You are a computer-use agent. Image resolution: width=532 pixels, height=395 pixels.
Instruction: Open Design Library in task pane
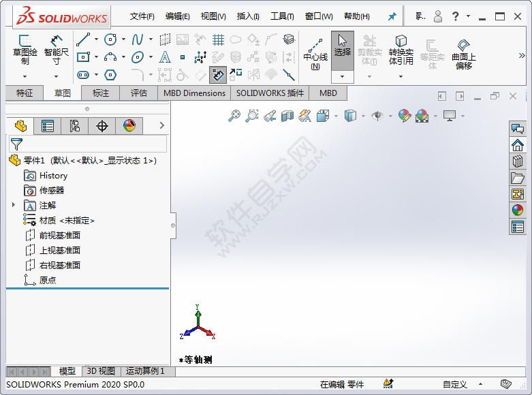[518, 161]
